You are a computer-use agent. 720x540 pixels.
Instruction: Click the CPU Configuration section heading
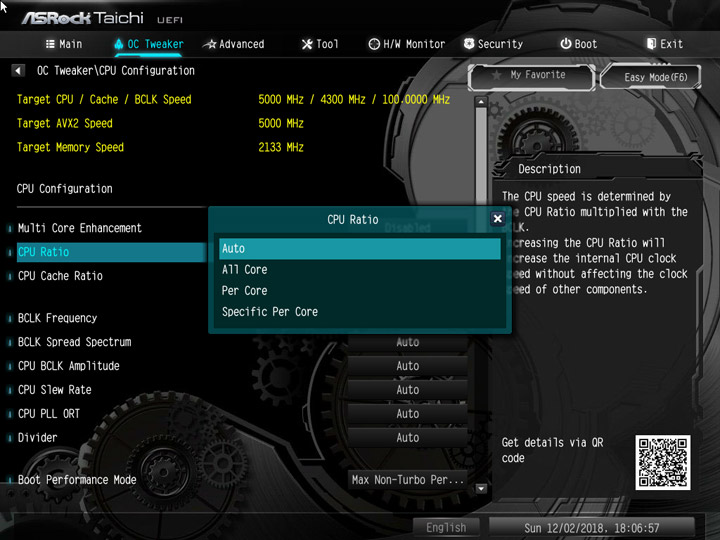(x=65, y=189)
